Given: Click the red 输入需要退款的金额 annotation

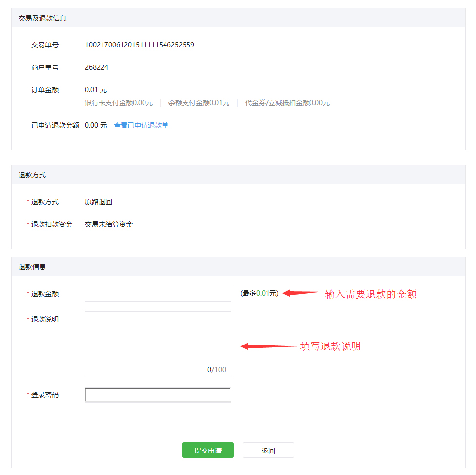Looking at the screenshot, I should [371, 294].
